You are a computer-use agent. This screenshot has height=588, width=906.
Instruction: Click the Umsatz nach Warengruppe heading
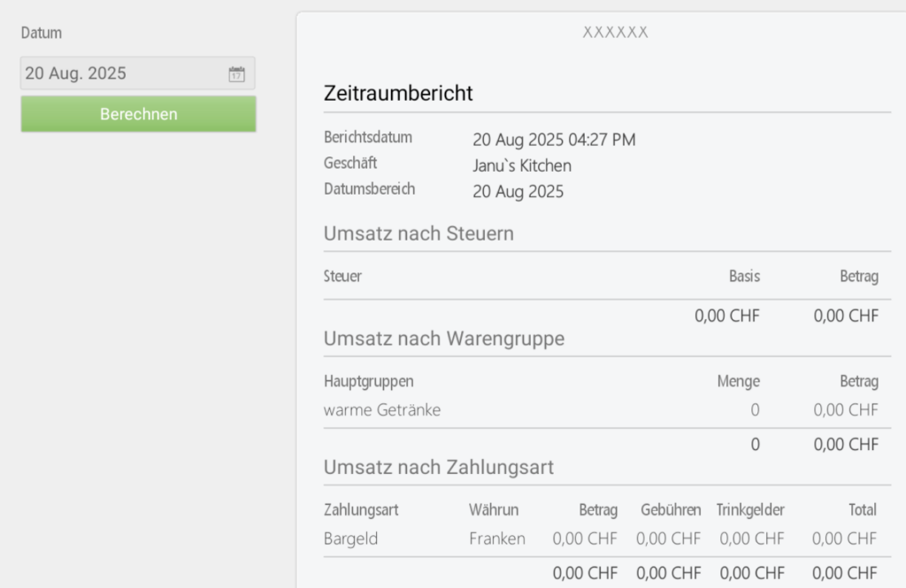pyautogui.click(x=444, y=339)
